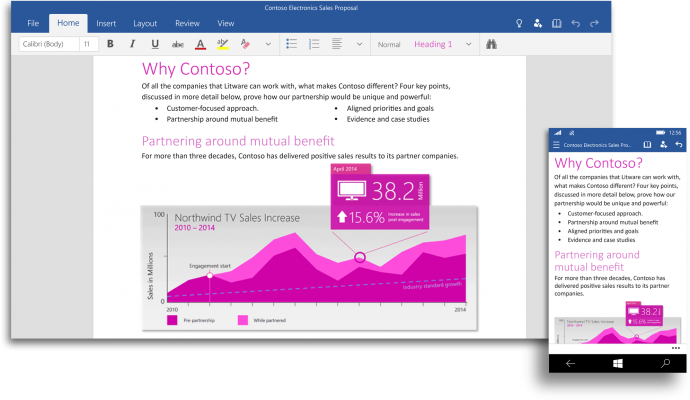Toggle underline formatting
Viewport: 690px width, 400px height.
click(x=155, y=44)
